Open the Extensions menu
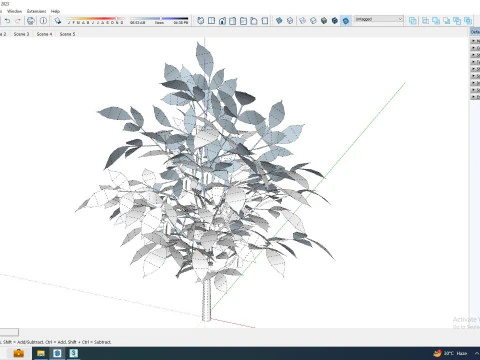The image size is (480, 360). pyautogui.click(x=36, y=11)
